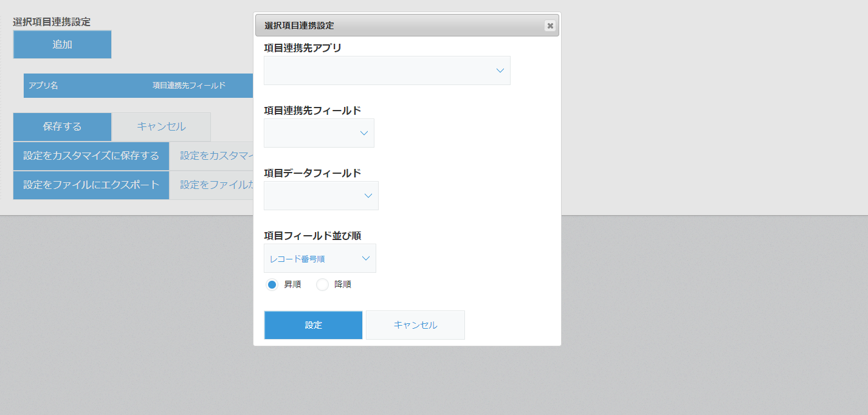Screen dimensions: 868x415
Task: Click 設定をカスタマイズに保存する
Action: click(91, 156)
